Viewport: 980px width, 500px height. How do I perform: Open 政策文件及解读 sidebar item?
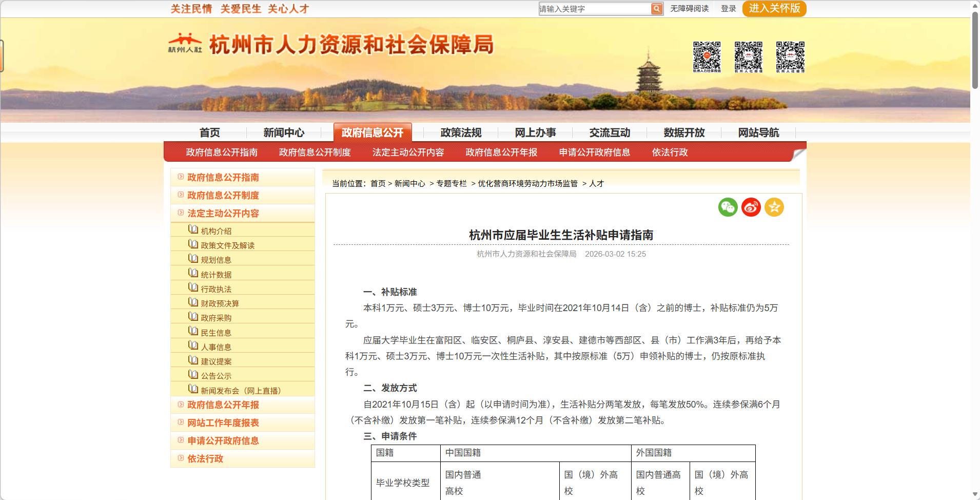click(x=228, y=245)
